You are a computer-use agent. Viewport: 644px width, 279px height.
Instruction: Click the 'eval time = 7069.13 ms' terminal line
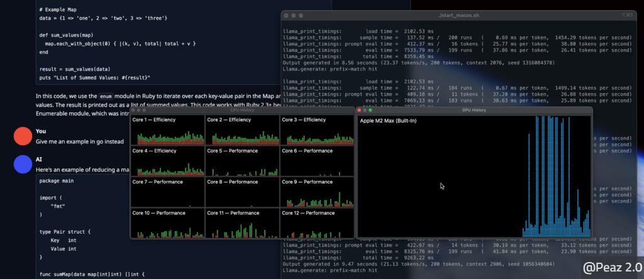(x=457, y=101)
